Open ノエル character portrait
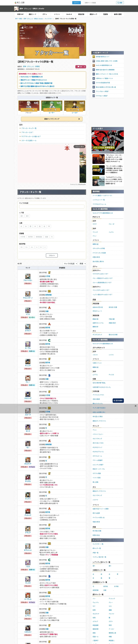 coord(28,563)
